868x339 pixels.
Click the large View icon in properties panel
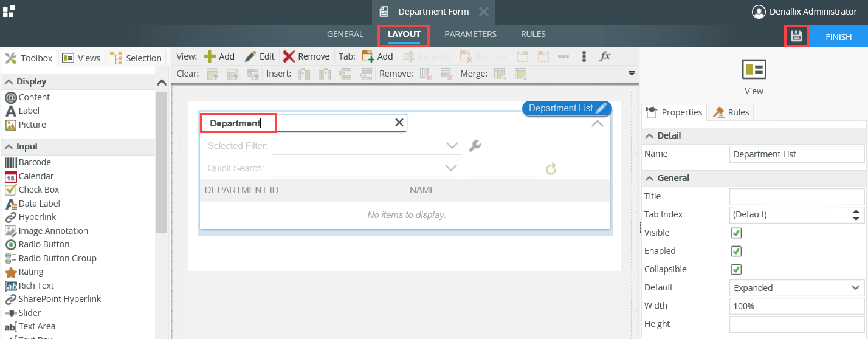754,70
